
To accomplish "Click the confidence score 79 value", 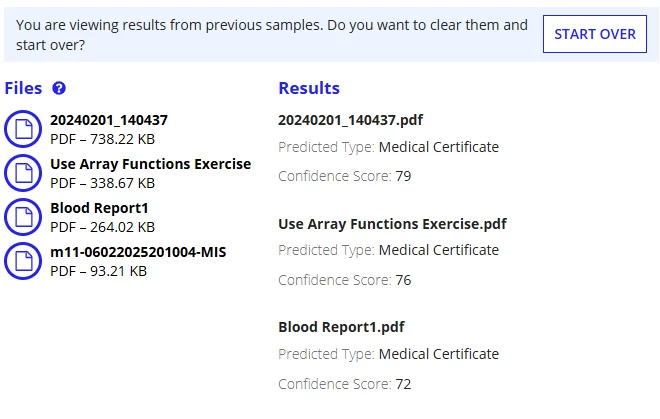I will pyautogui.click(x=403, y=176).
